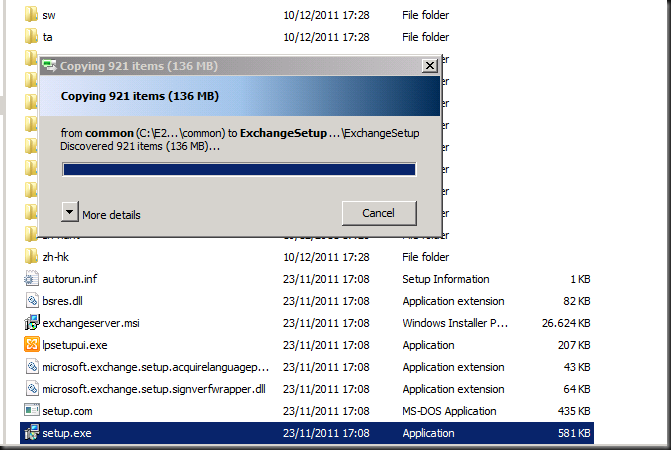Click the MS-DOS Application type cell

pyautogui.click(x=449, y=411)
